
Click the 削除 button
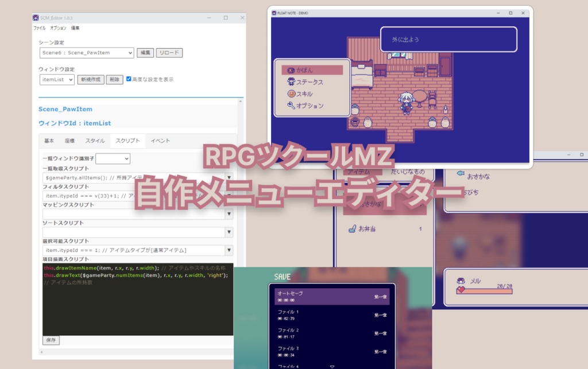(x=114, y=79)
